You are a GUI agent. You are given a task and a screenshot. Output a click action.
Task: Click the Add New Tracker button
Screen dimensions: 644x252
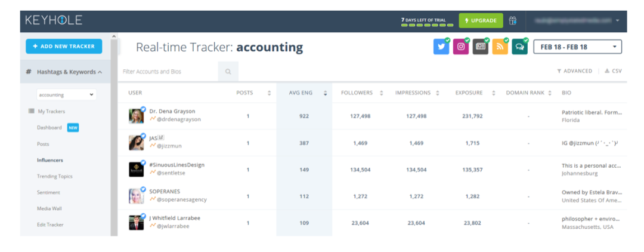[x=64, y=46]
